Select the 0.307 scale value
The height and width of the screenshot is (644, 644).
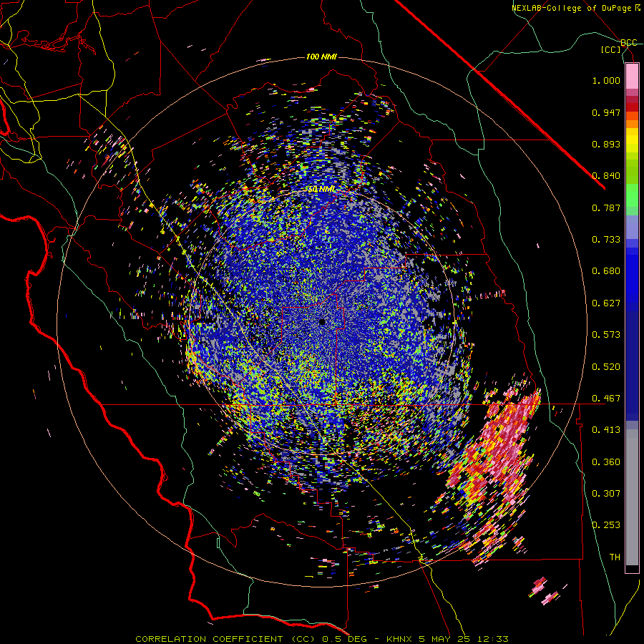606,494
